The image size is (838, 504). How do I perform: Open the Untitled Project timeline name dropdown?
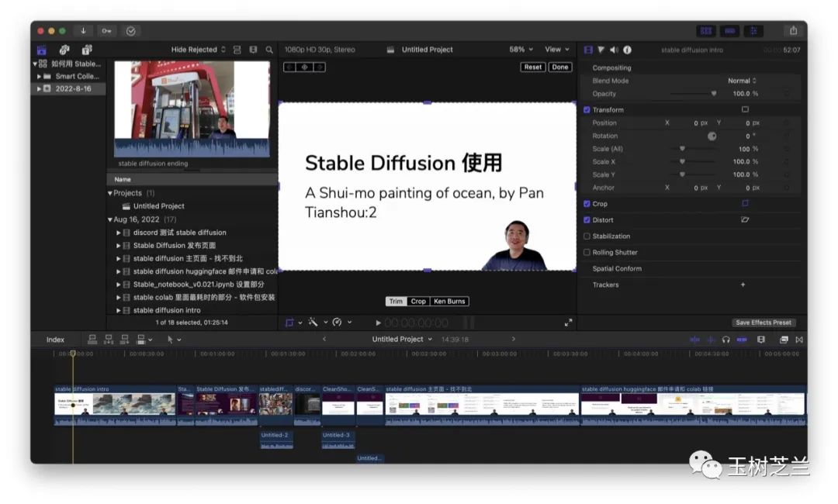tap(402, 339)
